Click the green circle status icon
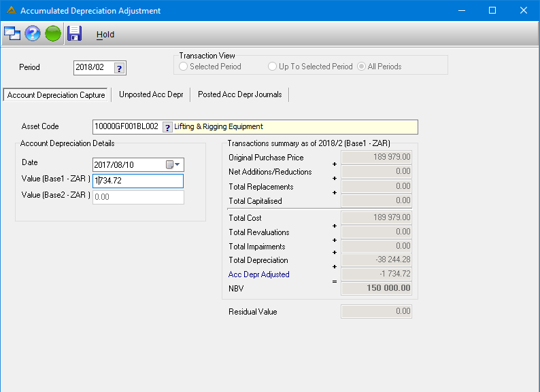The image size is (540, 392). (x=53, y=34)
